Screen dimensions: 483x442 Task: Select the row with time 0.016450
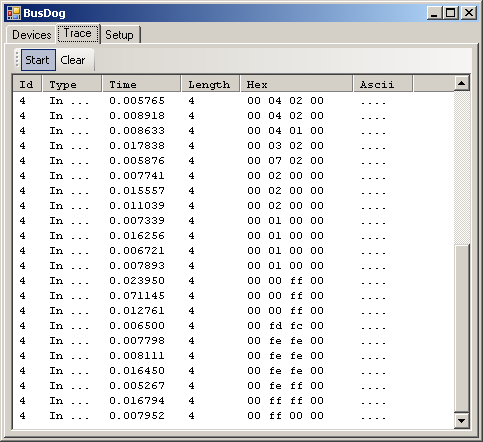(x=233, y=371)
